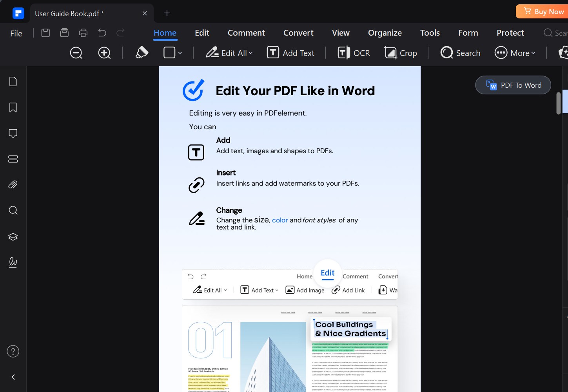The height and width of the screenshot is (392, 568).
Task: Open the bookmarks sidebar panel
Action: pos(13,108)
